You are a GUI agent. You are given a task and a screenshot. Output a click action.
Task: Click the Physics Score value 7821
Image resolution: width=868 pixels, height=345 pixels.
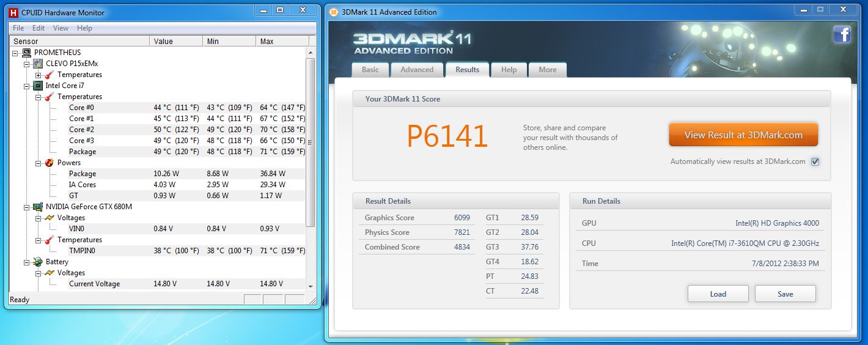point(462,232)
